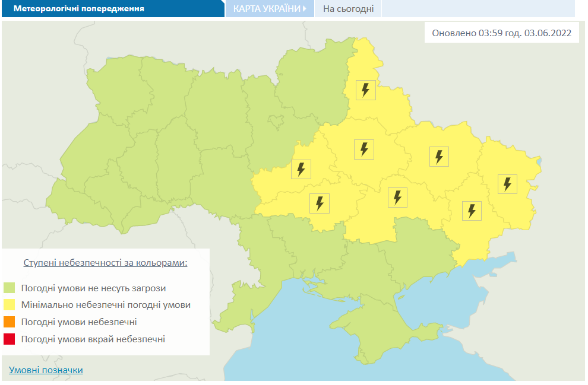The image size is (588, 385).
Task: Select the Kirovohrad region lightning icon
Action: [x=320, y=203]
